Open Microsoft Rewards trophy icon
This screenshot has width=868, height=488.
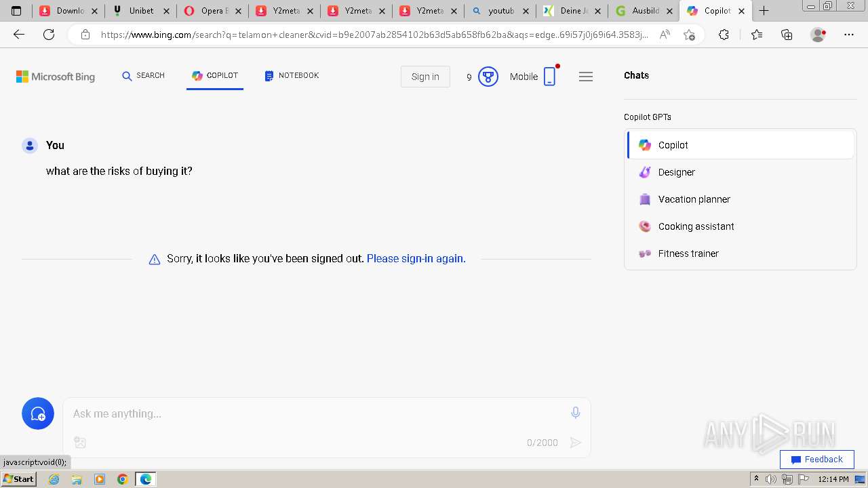click(x=488, y=77)
